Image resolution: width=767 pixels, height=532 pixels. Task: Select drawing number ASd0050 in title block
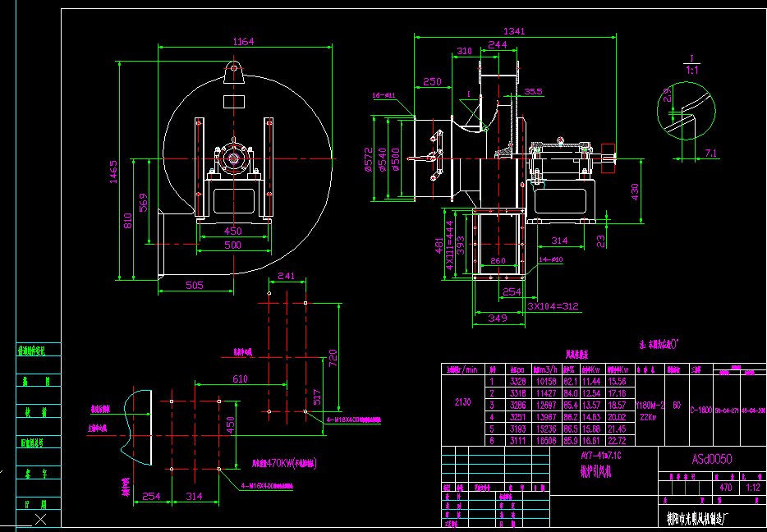(x=712, y=459)
